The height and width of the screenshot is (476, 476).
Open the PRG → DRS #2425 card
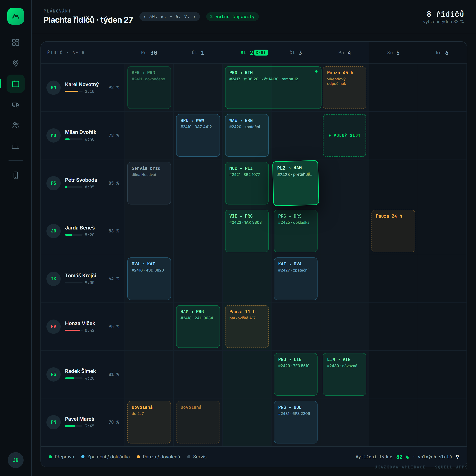click(x=296, y=231)
